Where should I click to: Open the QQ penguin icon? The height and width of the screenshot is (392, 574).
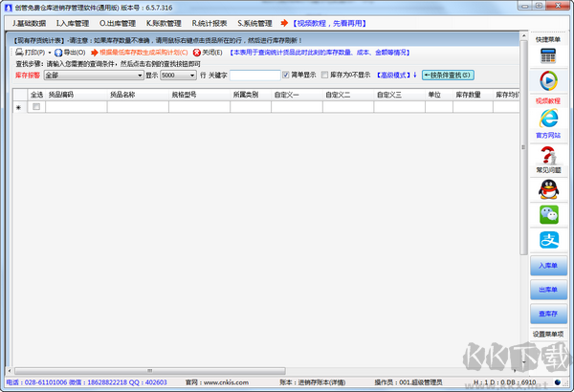point(547,189)
